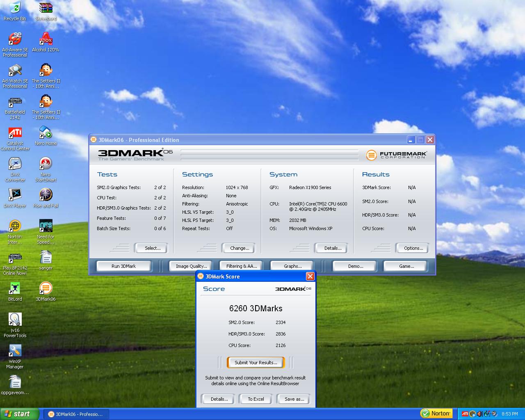Open Filtering & AA settings
The image size is (525, 420).
(x=242, y=266)
